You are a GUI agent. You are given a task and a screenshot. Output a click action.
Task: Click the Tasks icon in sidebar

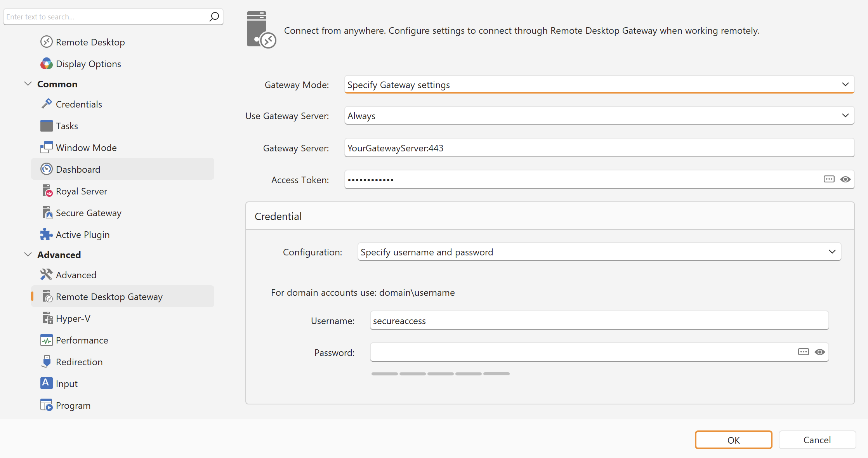coord(47,126)
